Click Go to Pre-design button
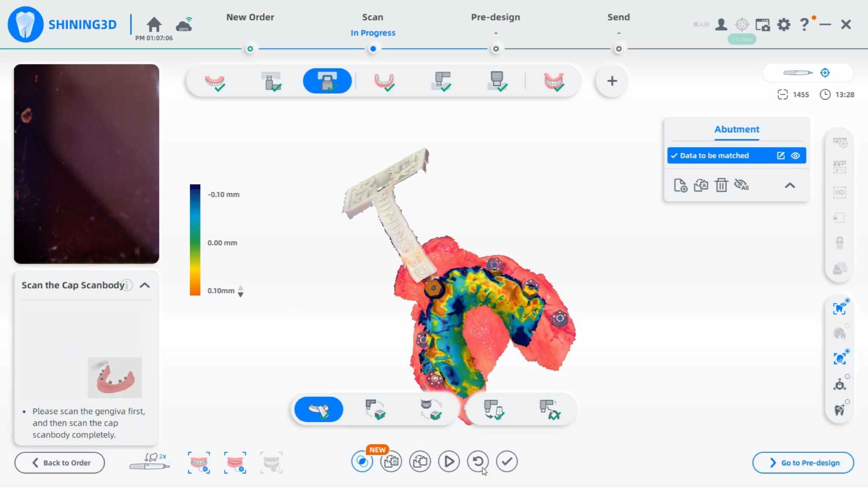This screenshot has height=488, width=868. [x=803, y=463]
